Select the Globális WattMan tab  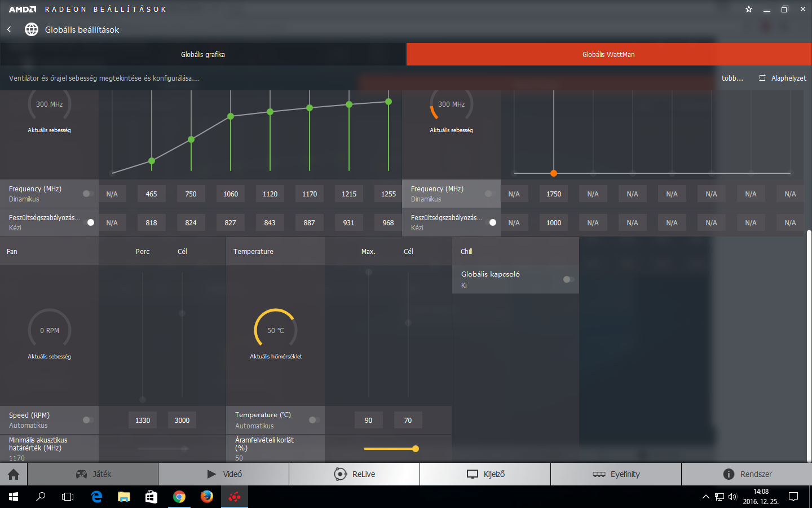point(609,54)
